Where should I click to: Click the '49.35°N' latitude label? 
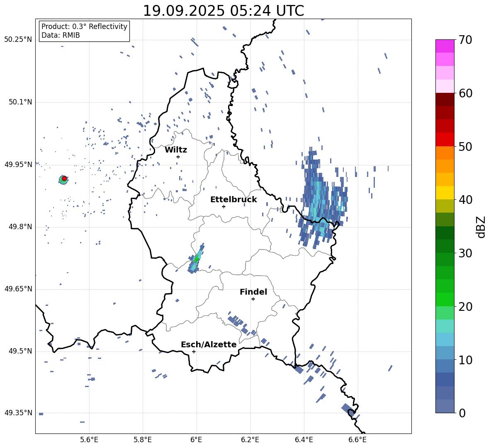click(x=18, y=413)
